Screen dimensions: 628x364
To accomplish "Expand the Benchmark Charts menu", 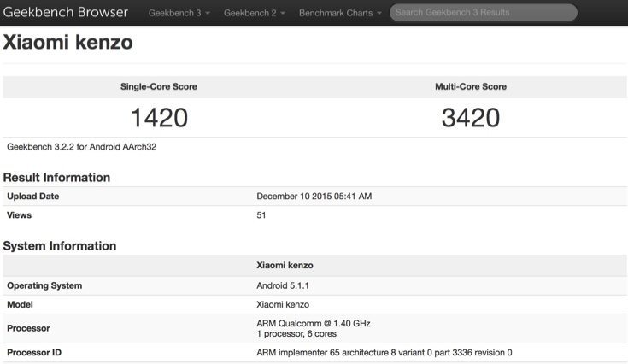I will [x=340, y=13].
